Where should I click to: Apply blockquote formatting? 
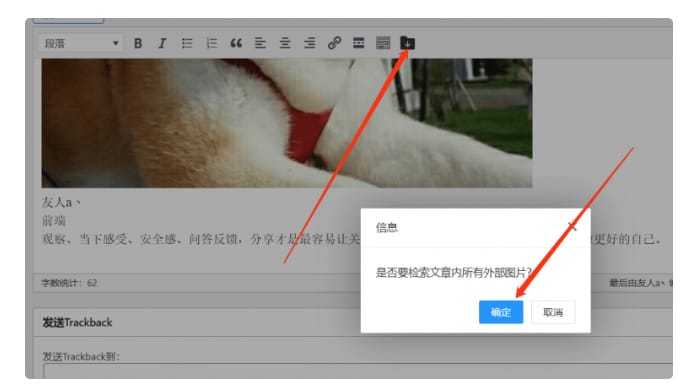tap(236, 43)
